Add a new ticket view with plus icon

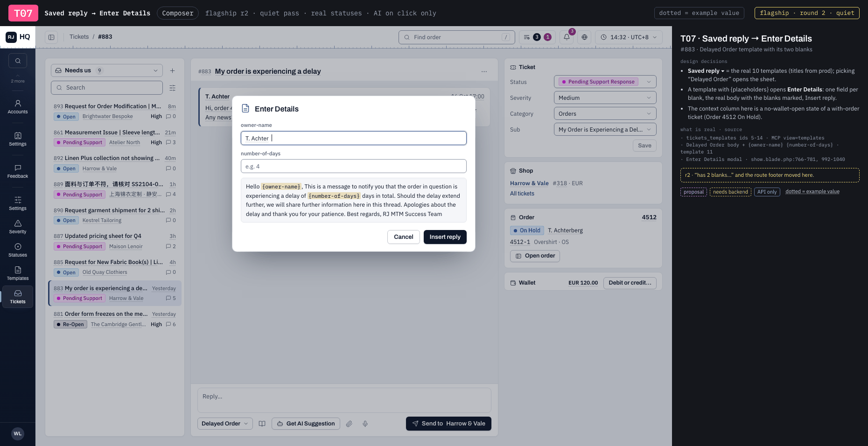pyautogui.click(x=172, y=70)
